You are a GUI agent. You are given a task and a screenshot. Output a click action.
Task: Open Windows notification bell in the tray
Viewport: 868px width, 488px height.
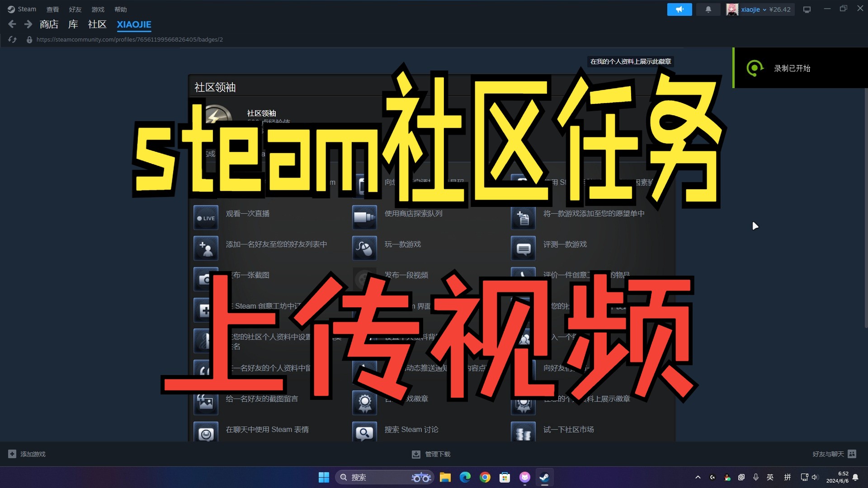[855, 477]
